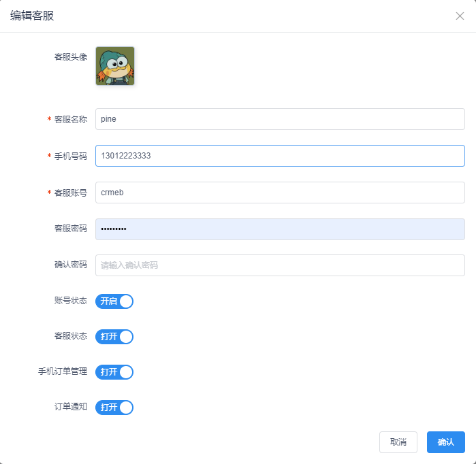Close the 编辑客服 dialog with X icon
The height and width of the screenshot is (464, 476).
tap(460, 16)
